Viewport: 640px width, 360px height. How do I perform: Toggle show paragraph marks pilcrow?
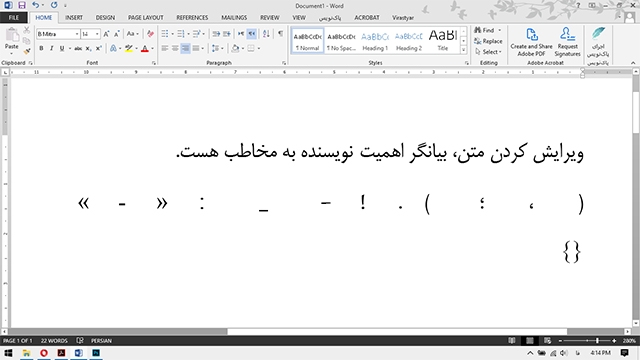[280, 34]
